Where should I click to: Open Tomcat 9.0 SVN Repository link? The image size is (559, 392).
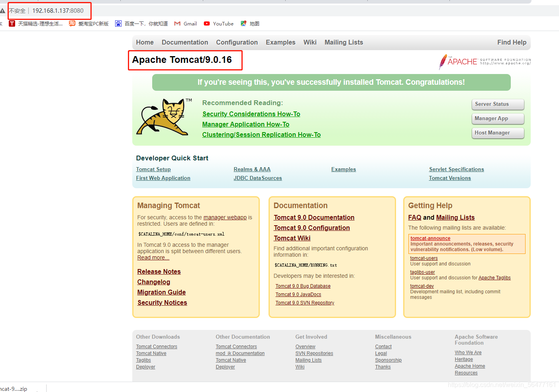pos(305,303)
